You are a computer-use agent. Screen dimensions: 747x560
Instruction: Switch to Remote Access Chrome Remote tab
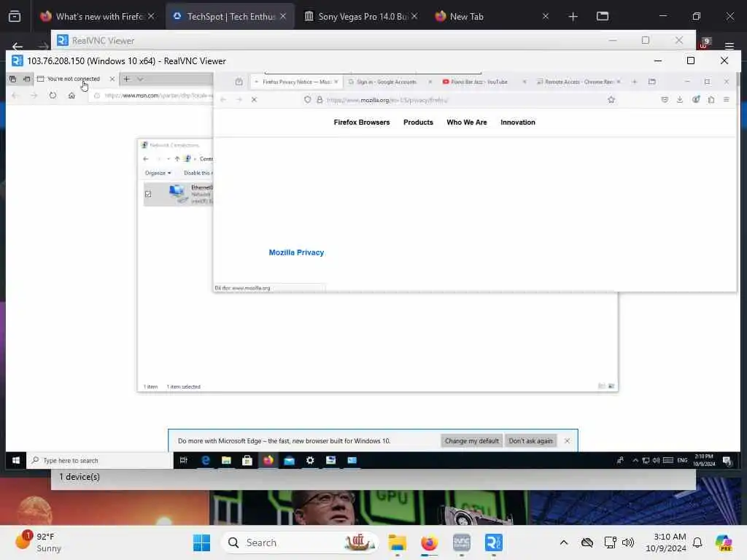(x=578, y=82)
